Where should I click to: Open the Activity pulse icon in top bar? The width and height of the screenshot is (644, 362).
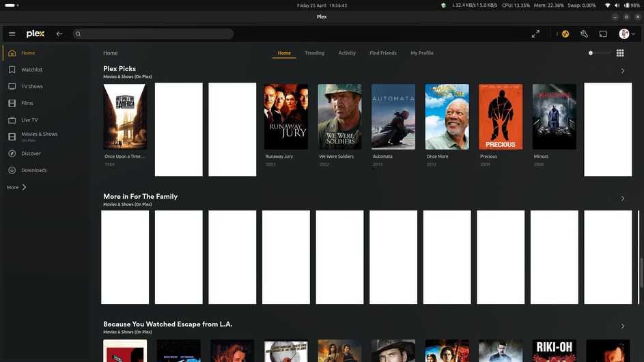(565, 34)
